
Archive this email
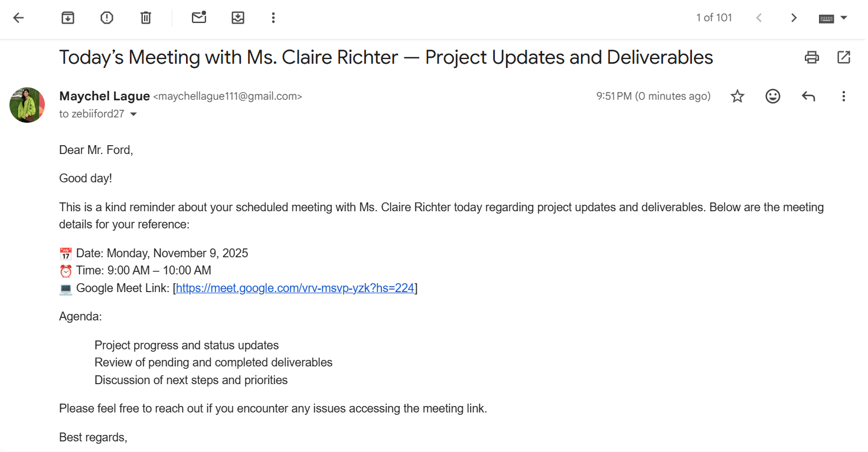(68, 18)
